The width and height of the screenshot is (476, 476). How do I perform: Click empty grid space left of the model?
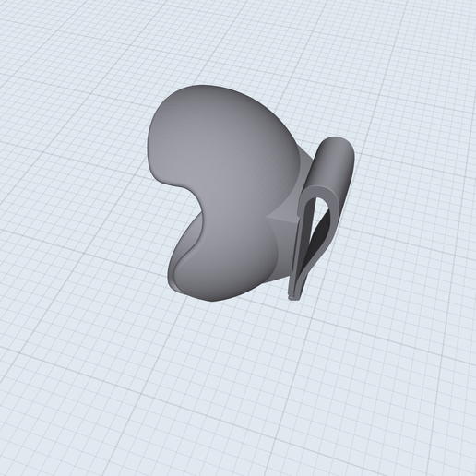click(77, 200)
